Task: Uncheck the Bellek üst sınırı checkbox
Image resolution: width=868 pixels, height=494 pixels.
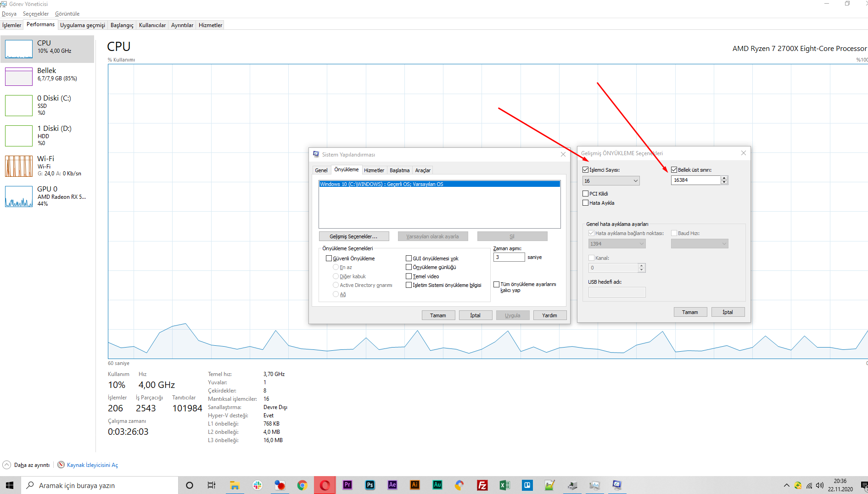Action: coord(674,170)
